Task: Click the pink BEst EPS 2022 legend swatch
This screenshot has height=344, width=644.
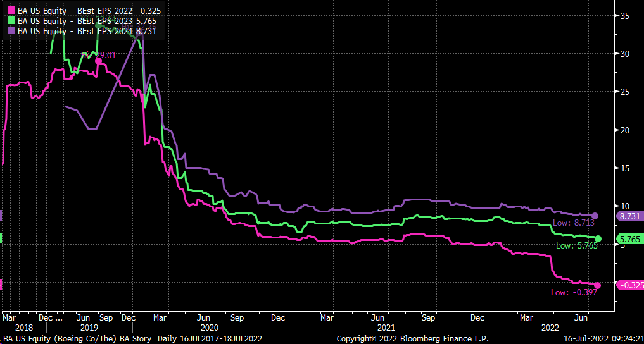Action: [x=11, y=11]
